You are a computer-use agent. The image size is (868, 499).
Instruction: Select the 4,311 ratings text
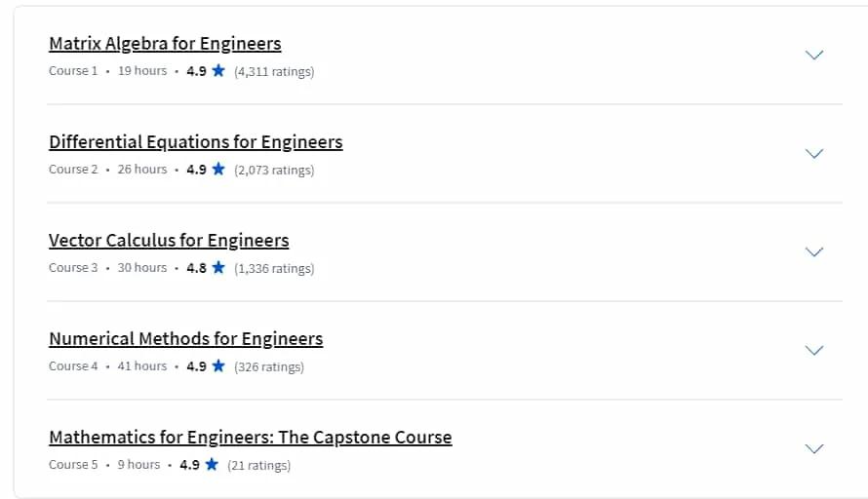point(274,71)
